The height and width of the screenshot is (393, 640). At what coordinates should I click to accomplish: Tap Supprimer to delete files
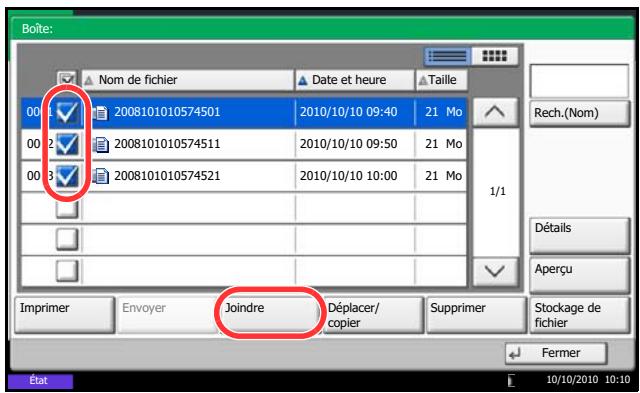tap(476, 315)
